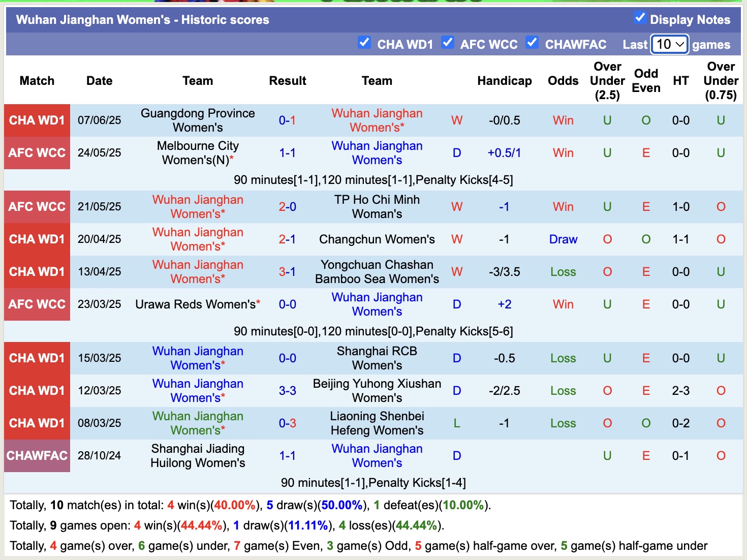Open the 3-3 result against Beijing Yuhong
Viewport: 747px width, 560px height.
(287, 391)
